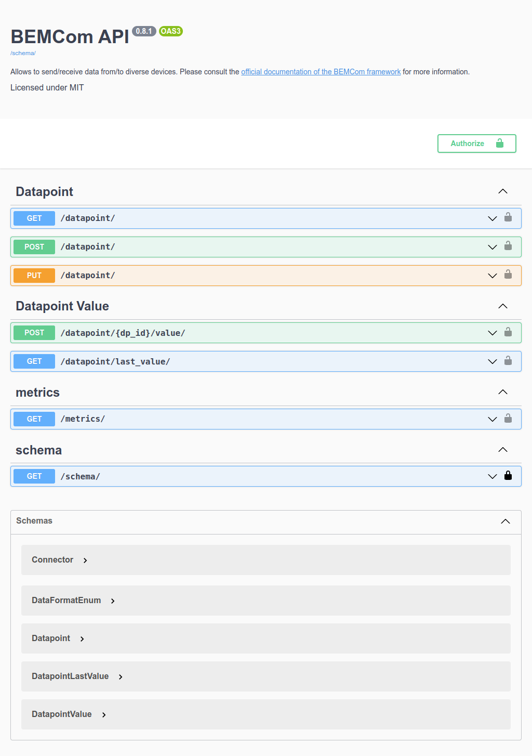This screenshot has height=756, width=532.
Task: Click the GET badge for /schema/
Action: (x=34, y=476)
